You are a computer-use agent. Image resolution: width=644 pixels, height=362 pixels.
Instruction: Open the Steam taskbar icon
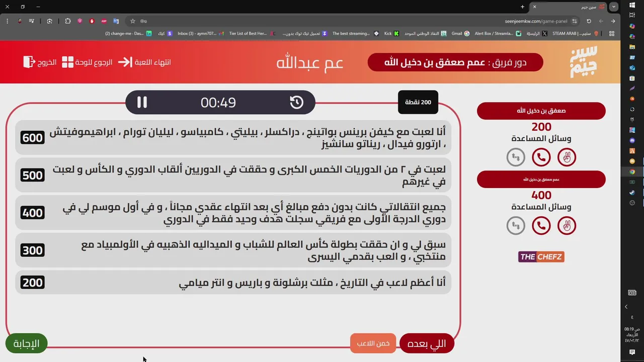point(632,192)
